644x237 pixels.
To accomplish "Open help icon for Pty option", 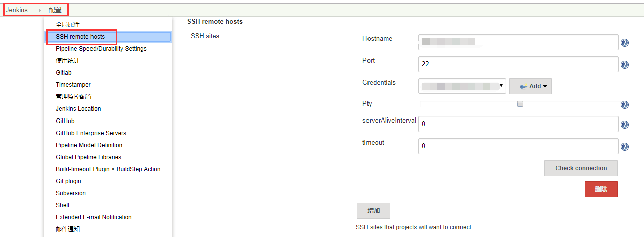I will (x=625, y=105).
